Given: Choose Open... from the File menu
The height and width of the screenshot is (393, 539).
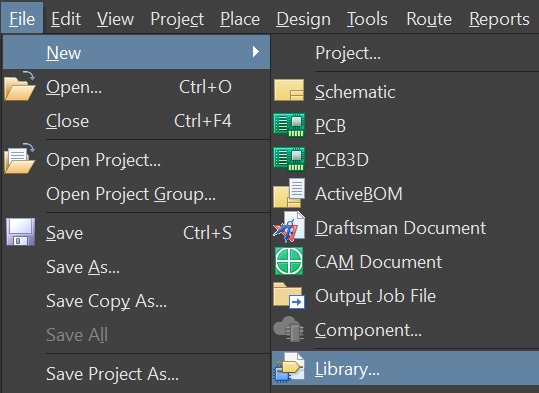Looking at the screenshot, I should tap(136, 87).
